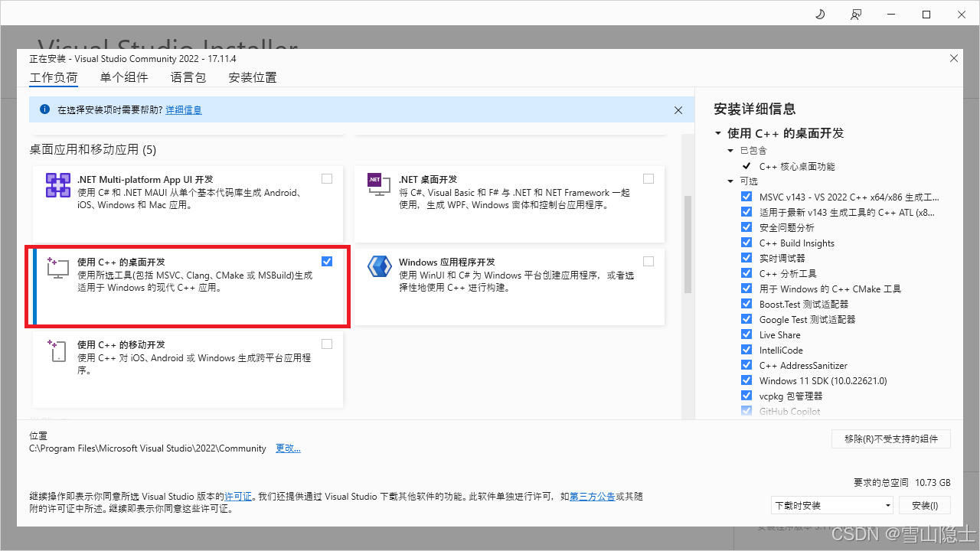Collapse the 可选 section
This screenshot has width=980, height=551.
pos(731,181)
